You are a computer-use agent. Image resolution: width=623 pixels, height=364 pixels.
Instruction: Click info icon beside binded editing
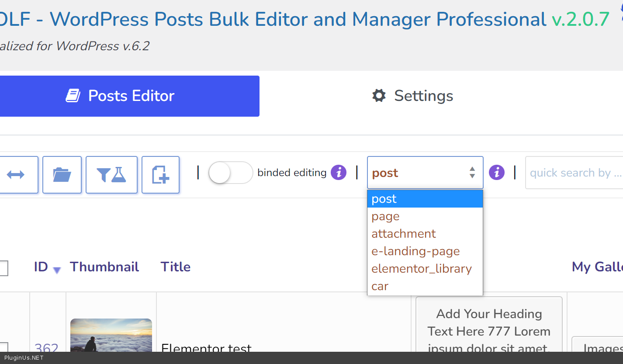339,173
